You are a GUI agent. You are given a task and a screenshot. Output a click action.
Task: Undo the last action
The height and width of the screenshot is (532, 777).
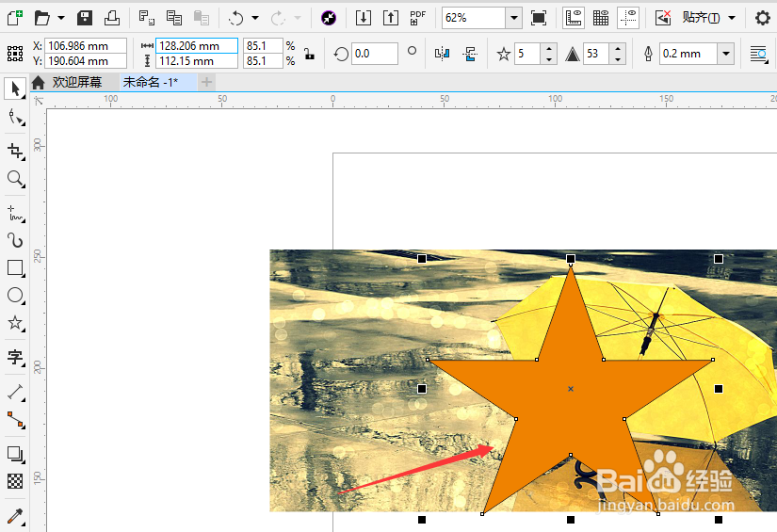[x=235, y=18]
